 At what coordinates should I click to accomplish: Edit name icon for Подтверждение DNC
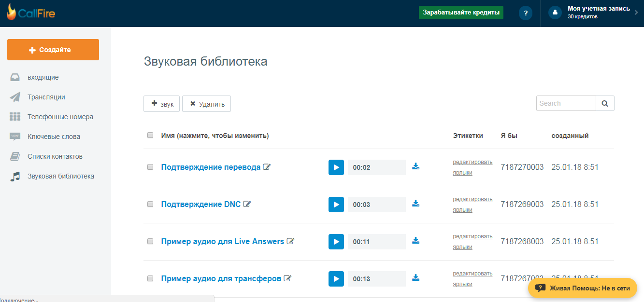pos(247,204)
